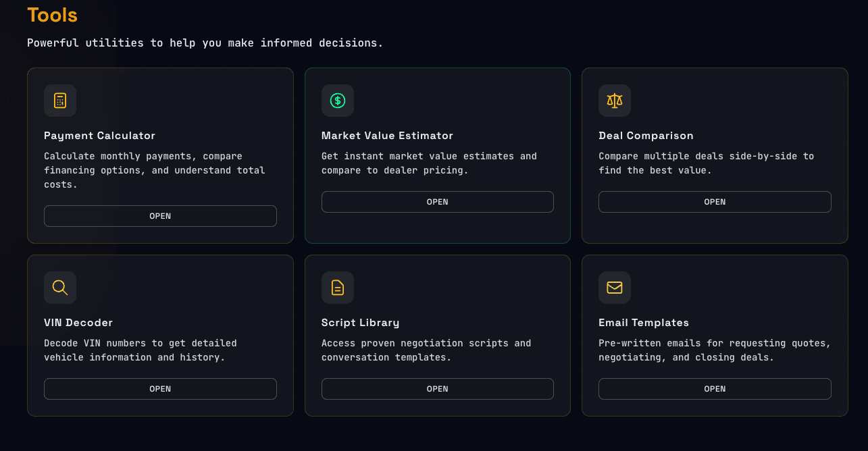Click the green dollar Market Value Estimator icon
Image resolution: width=868 pixels, height=451 pixels.
click(x=337, y=100)
